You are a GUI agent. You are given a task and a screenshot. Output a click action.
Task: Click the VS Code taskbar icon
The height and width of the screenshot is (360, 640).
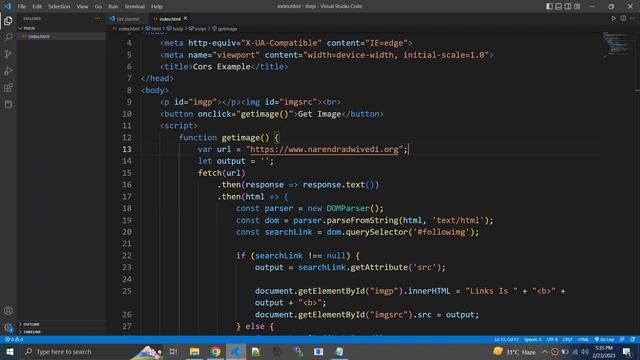pyautogui.click(x=236, y=351)
